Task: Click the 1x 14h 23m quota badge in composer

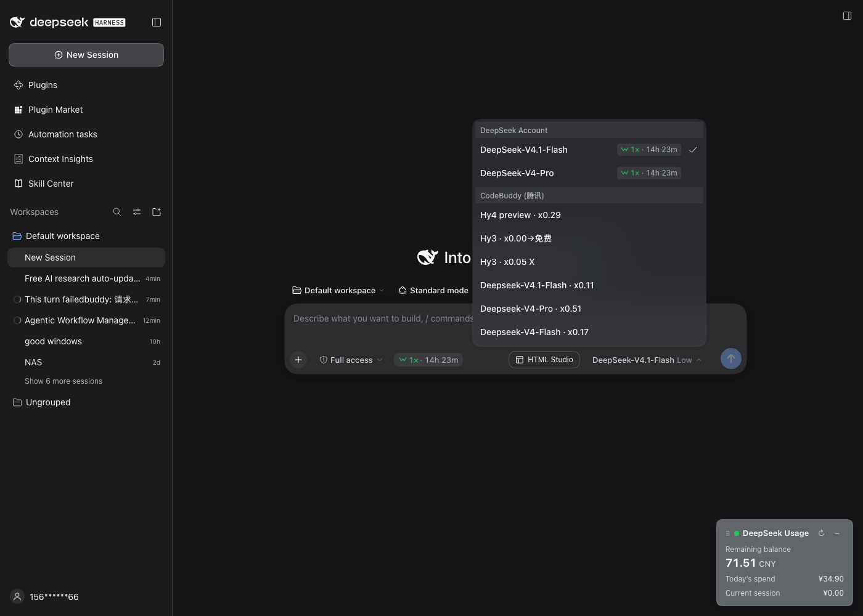Action: pyautogui.click(x=428, y=360)
